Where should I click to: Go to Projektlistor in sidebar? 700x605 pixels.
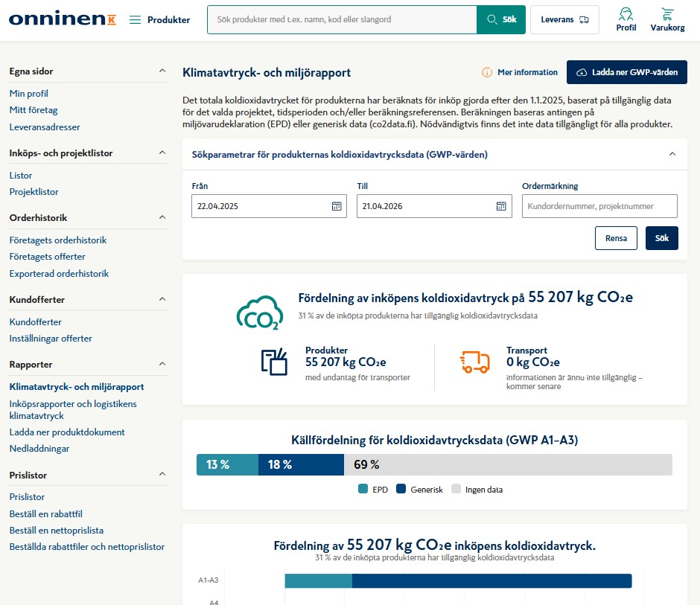pyautogui.click(x=34, y=192)
